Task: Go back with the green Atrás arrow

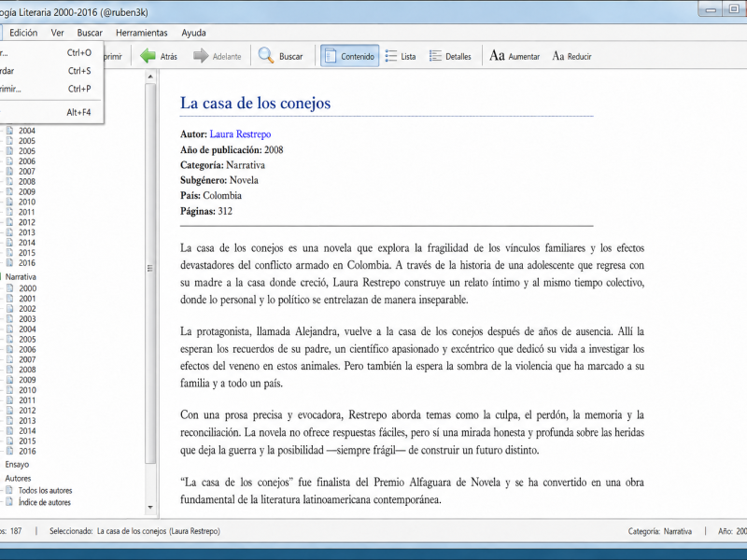Action: [x=159, y=56]
